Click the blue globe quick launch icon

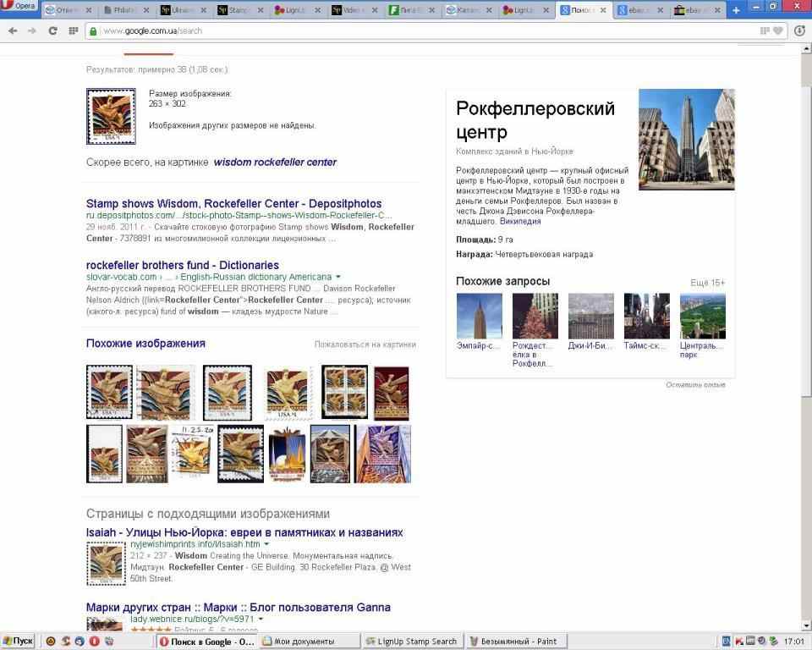(x=80, y=642)
